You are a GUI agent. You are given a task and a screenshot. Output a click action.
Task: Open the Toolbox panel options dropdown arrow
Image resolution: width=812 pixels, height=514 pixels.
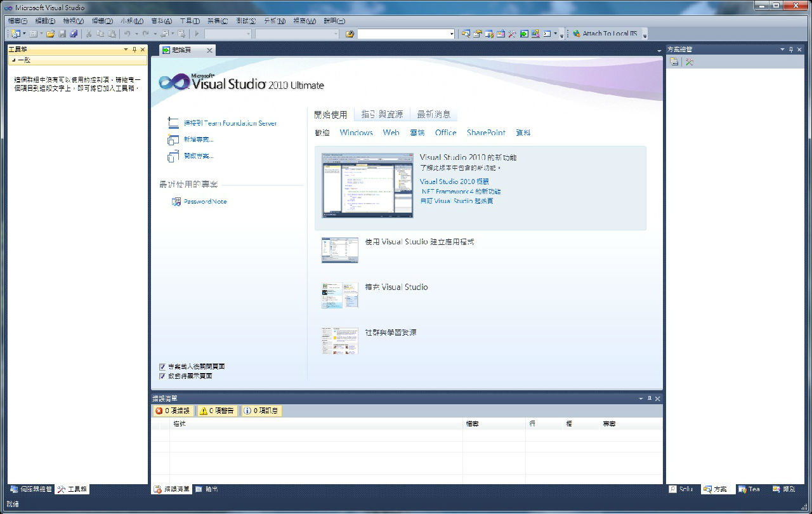[126, 49]
